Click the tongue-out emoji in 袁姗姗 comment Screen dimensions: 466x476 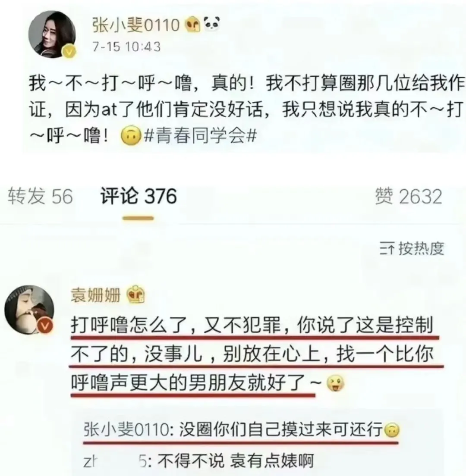click(335, 383)
